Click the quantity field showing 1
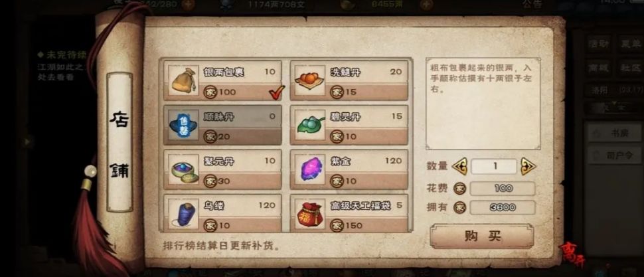The image size is (644, 277). click(x=494, y=167)
